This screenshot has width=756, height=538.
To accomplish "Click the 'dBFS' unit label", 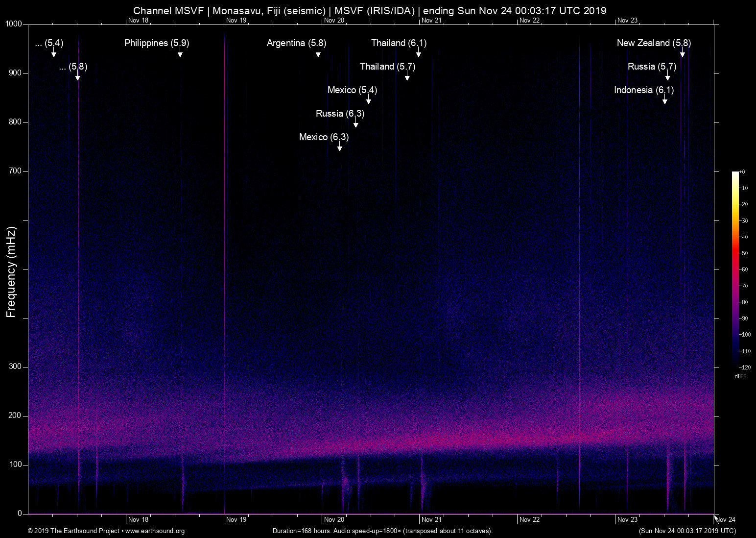I will (741, 376).
